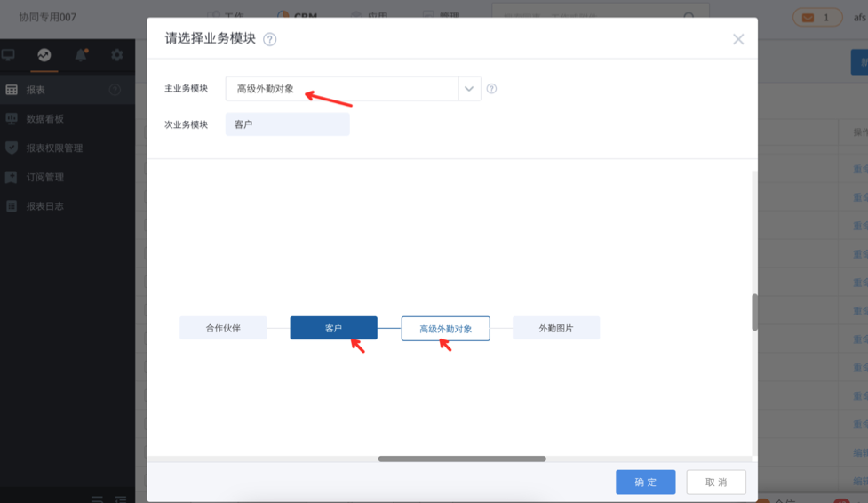The image size is (868, 503).
Task: Click the 主业务模块 field showing 高级外勤对象
Action: pyautogui.click(x=342, y=89)
